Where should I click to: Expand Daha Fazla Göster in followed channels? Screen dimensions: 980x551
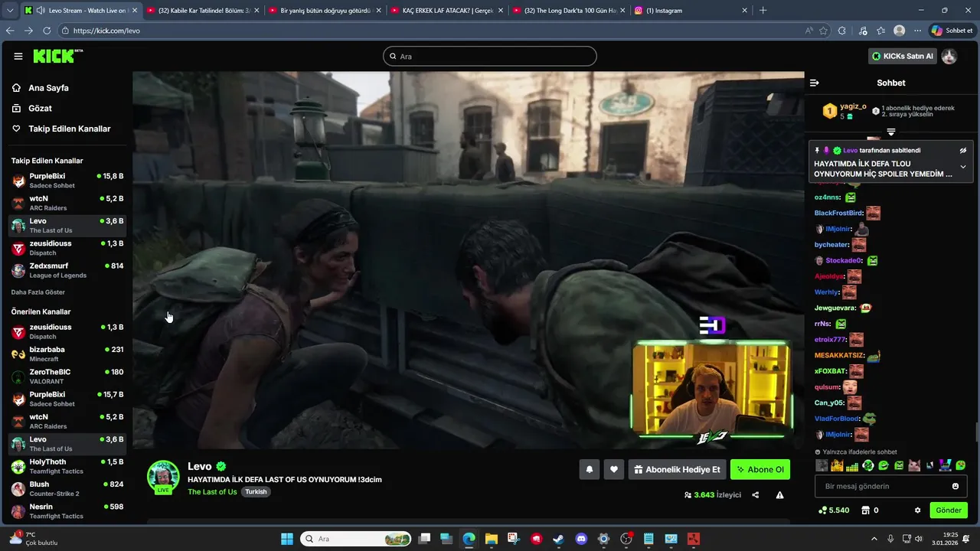(38, 292)
